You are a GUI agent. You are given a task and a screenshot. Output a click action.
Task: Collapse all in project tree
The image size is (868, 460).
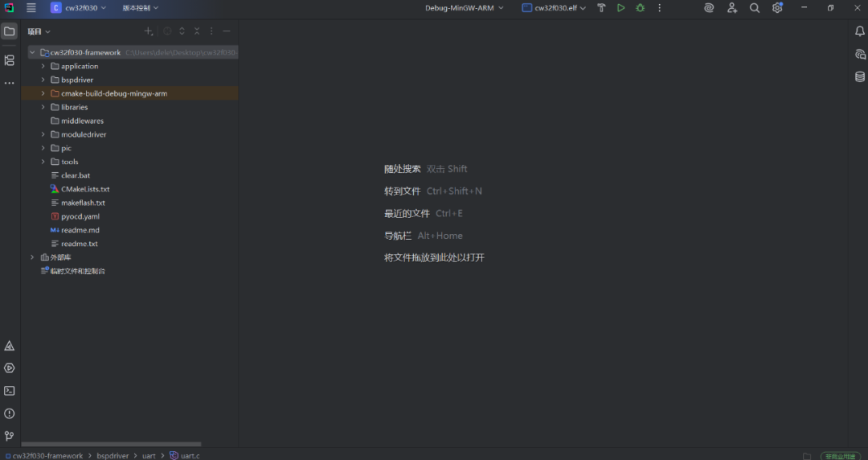pos(197,31)
